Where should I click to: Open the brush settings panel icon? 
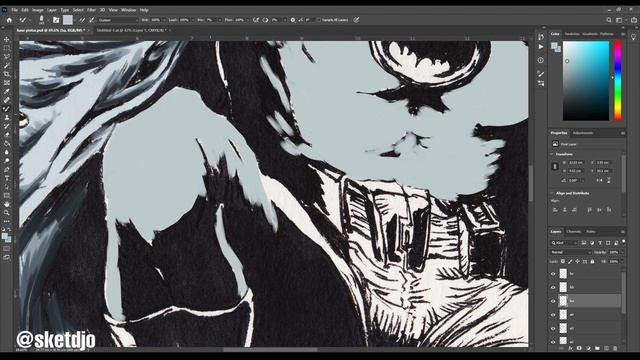coord(56,20)
